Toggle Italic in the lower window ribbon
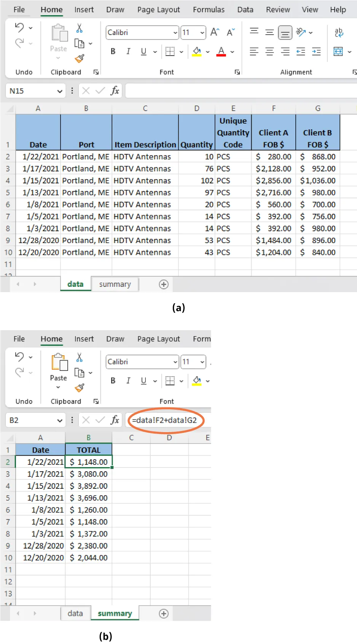357x644 pixels. coord(128,381)
